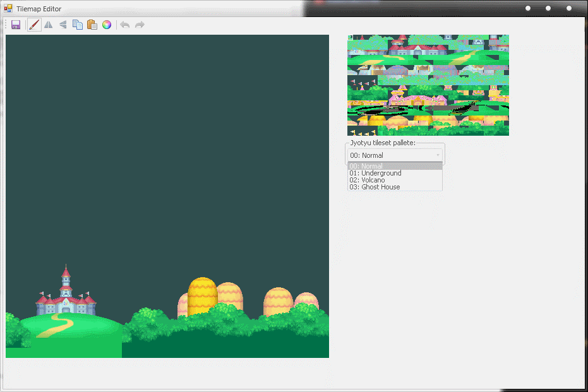Click the Redo arrow icon

point(140,25)
